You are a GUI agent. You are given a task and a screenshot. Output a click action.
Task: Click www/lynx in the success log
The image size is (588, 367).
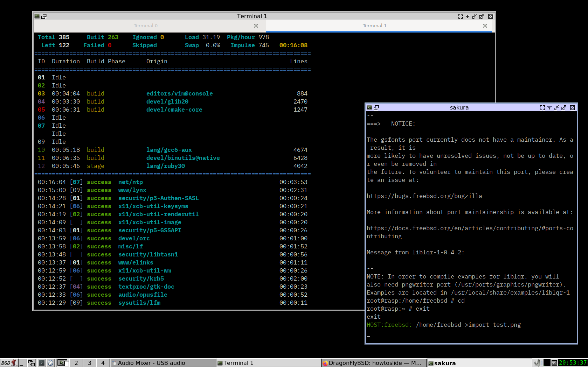132,190
